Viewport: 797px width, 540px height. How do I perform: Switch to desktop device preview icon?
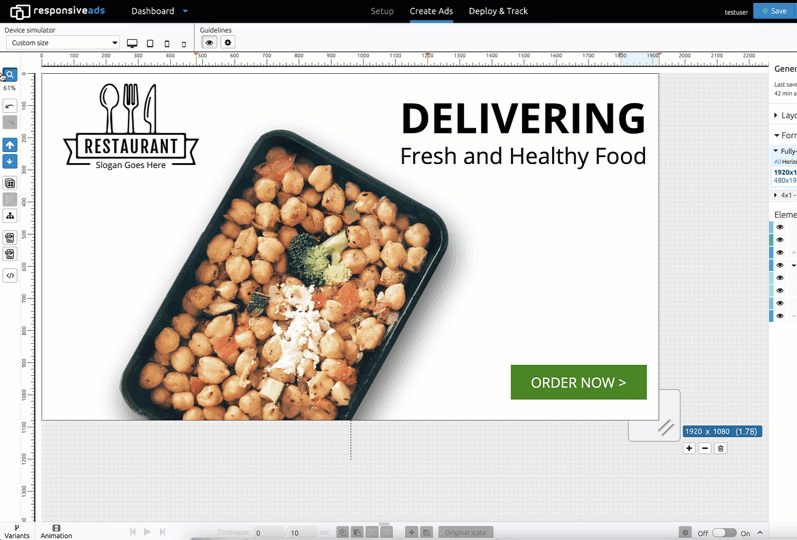[x=132, y=43]
